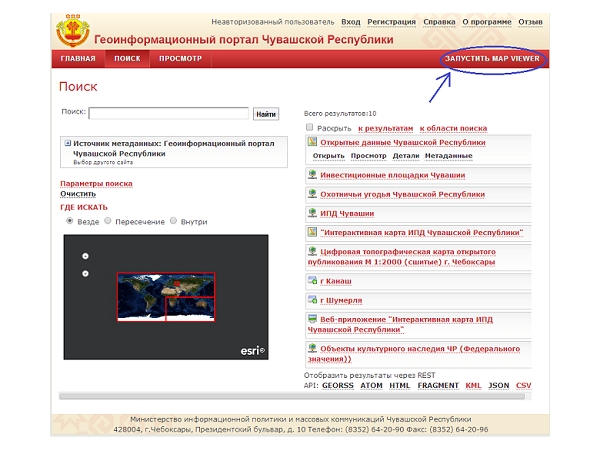
Task: Click the Открыть link under first result
Action: [x=329, y=156]
